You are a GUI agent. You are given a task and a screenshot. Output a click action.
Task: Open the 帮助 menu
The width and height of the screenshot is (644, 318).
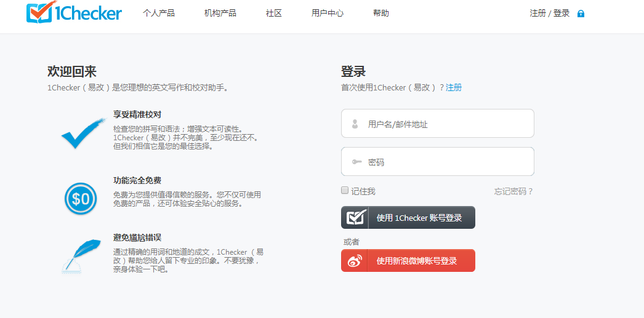click(x=380, y=13)
